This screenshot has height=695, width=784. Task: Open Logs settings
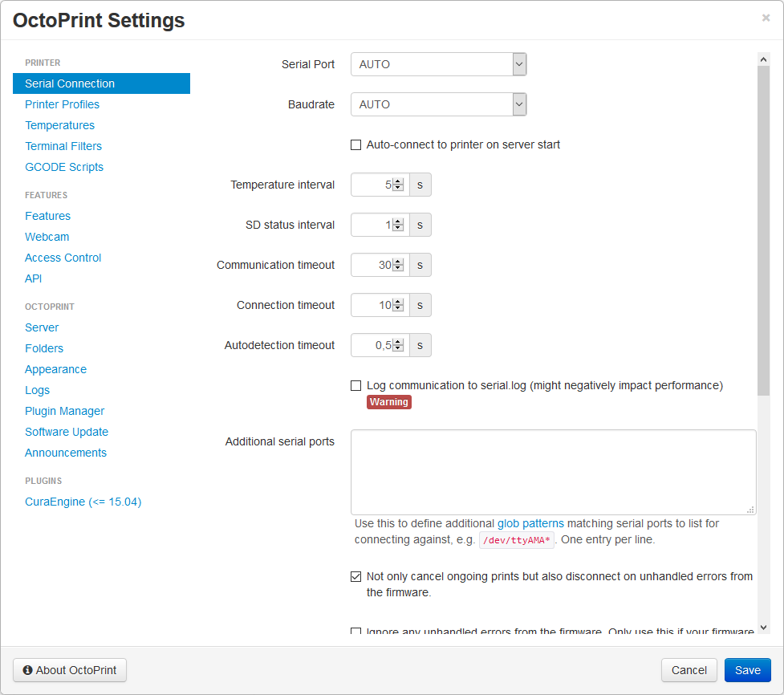(37, 390)
